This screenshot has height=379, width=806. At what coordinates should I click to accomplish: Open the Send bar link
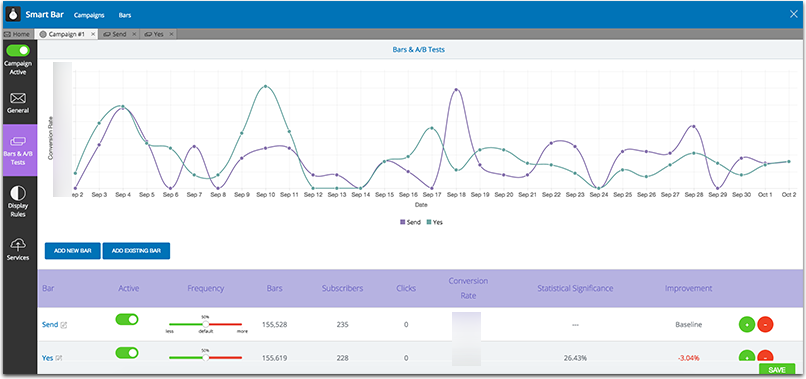[x=50, y=324]
